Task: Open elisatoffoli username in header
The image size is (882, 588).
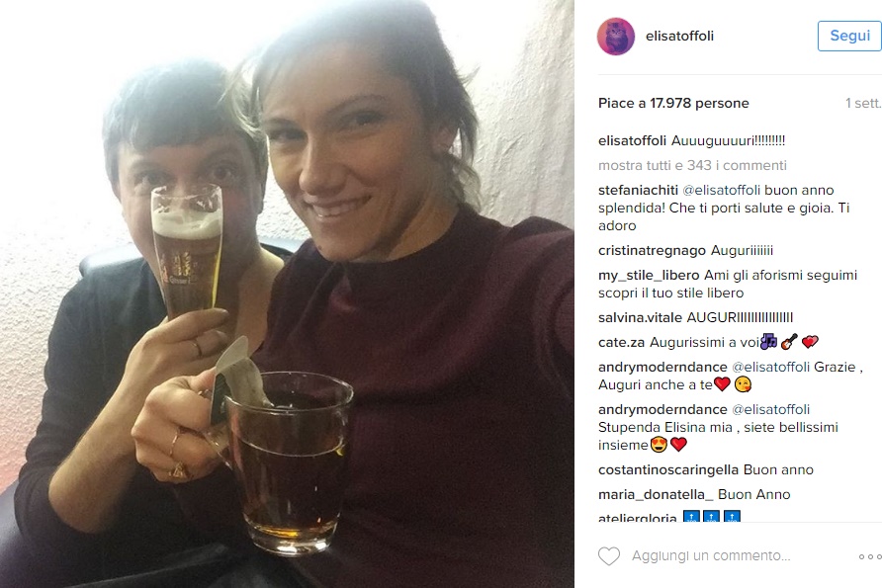Action: 679,36
